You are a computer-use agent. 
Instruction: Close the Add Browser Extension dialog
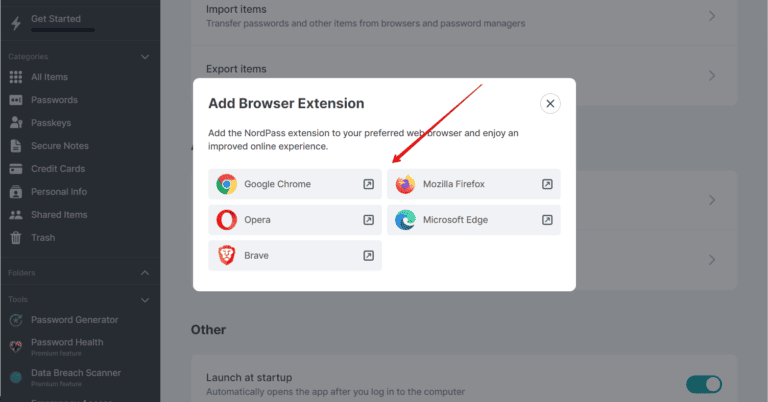551,103
